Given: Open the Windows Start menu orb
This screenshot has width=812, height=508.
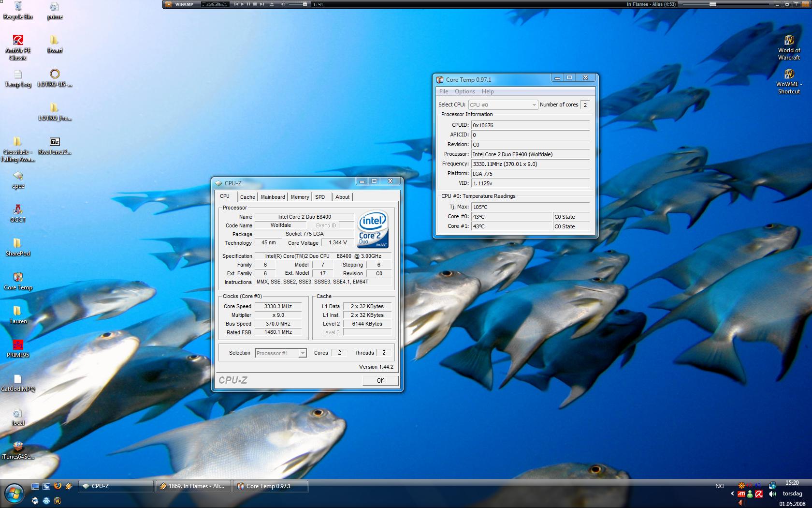Looking at the screenshot, I should point(14,494).
